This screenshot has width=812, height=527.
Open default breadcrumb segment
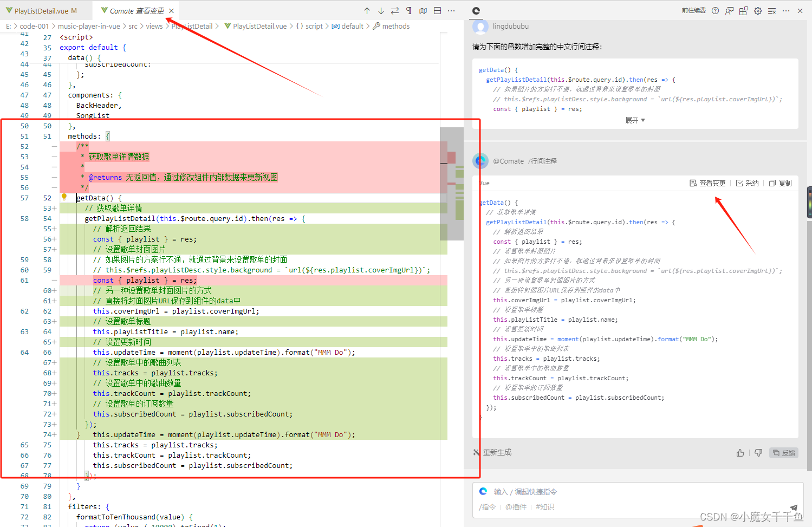347,26
